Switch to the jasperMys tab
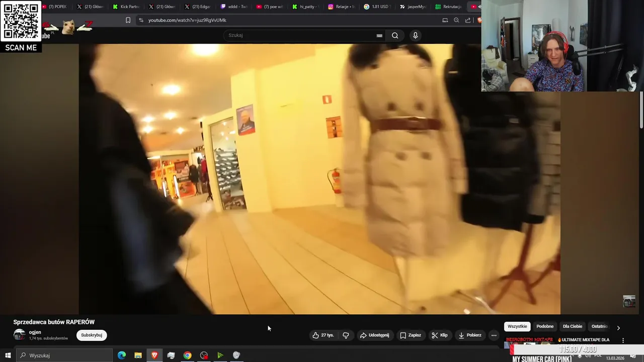Image resolution: width=644 pixels, height=362 pixels. pos(413,7)
